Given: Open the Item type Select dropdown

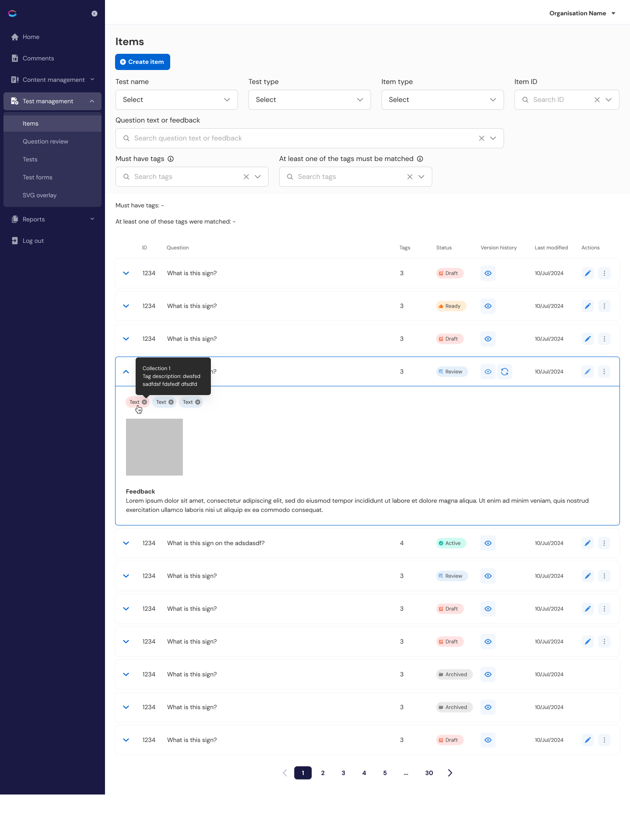Looking at the screenshot, I should tap(442, 100).
